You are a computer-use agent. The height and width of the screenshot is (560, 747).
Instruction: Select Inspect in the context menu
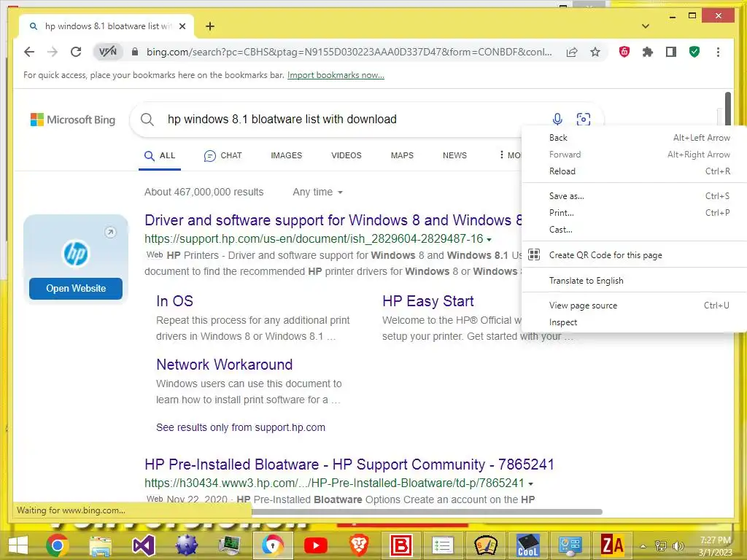[x=635, y=322]
